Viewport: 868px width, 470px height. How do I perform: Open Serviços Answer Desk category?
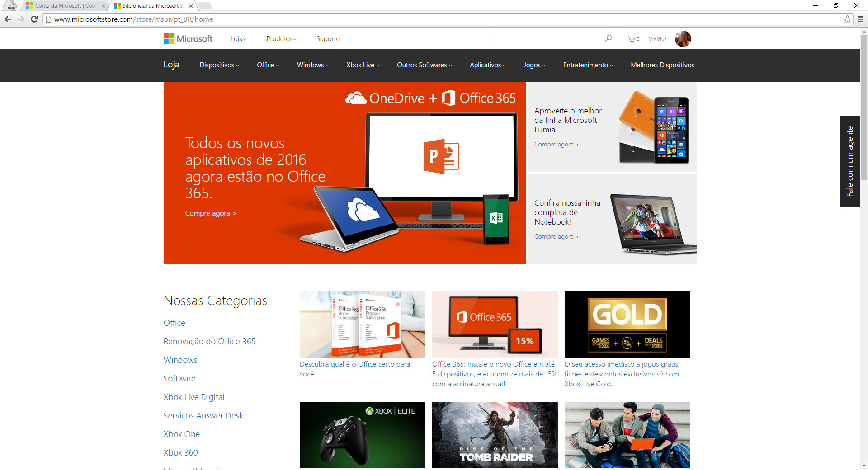click(x=203, y=416)
